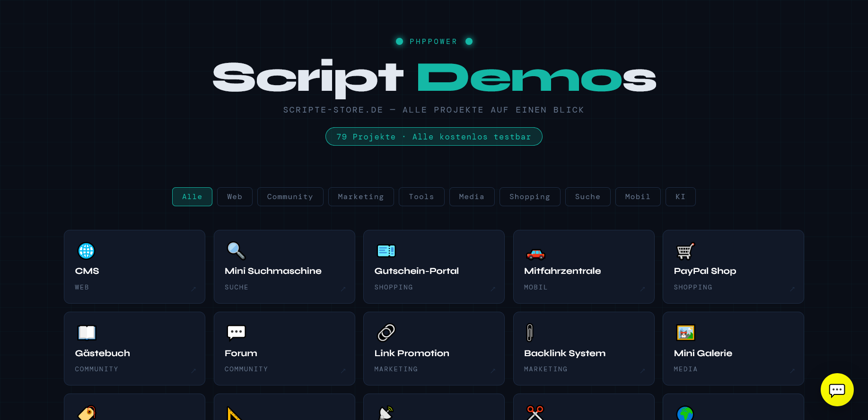Image resolution: width=868 pixels, height=420 pixels.
Task: Filter projects by Community
Action: pos(290,197)
